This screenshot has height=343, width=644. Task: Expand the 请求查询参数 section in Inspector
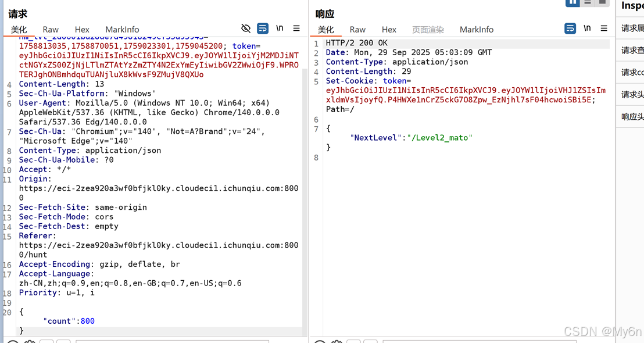(632, 51)
